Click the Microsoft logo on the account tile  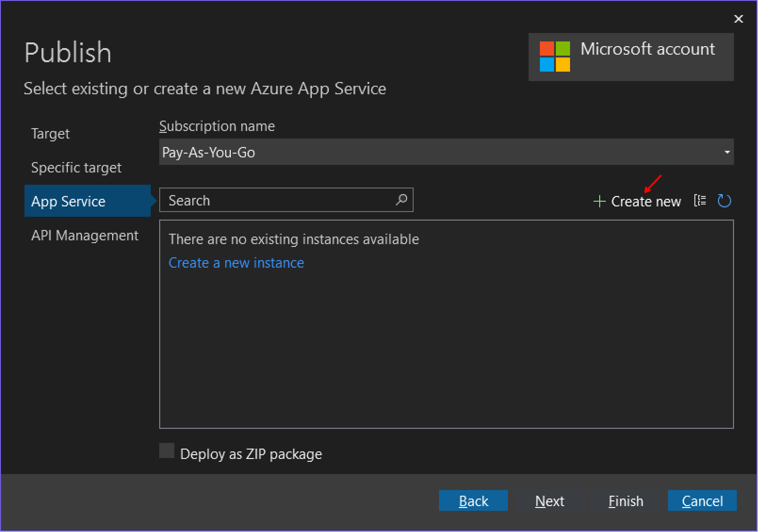[555, 57]
